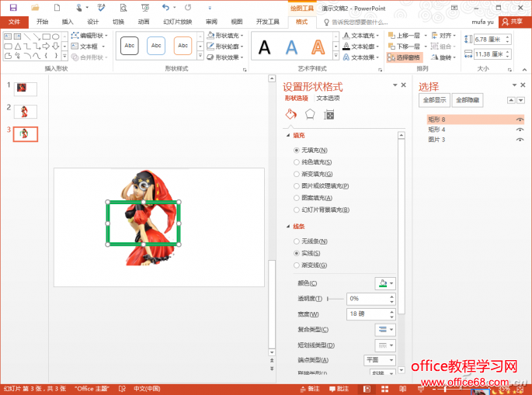Screen dimensions: 532x395
Task: Apply the black outline Abc shape style
Action: [129, 46]
